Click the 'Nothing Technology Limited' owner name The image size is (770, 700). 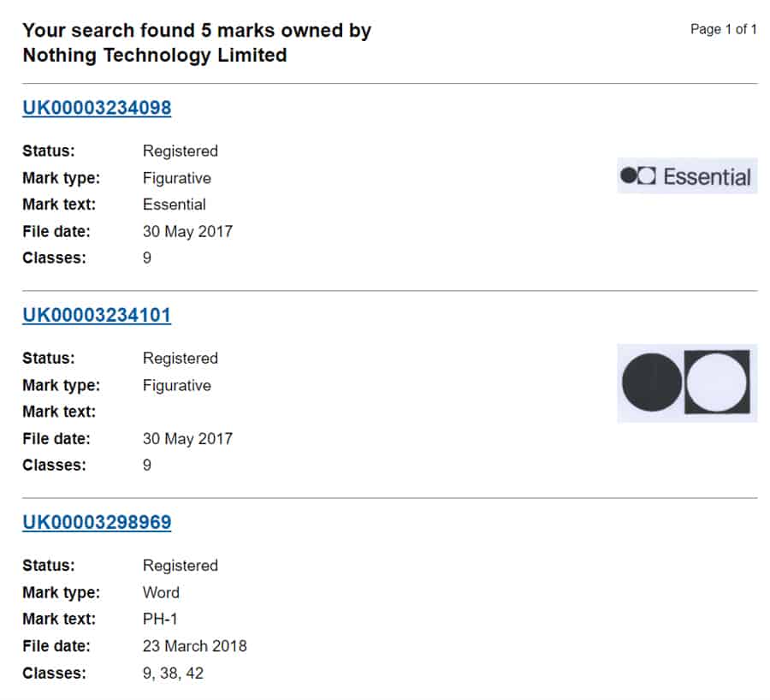(154, 56)
